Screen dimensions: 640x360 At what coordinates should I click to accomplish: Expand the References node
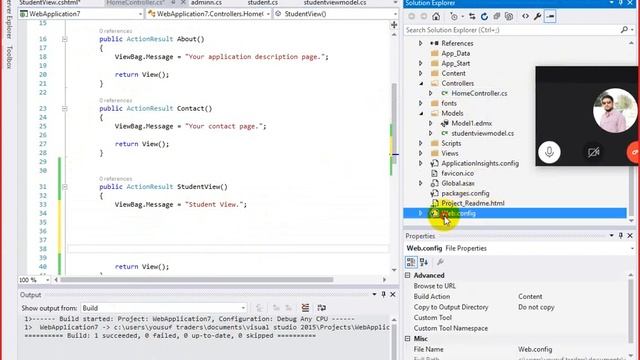[x=420, y=43]
